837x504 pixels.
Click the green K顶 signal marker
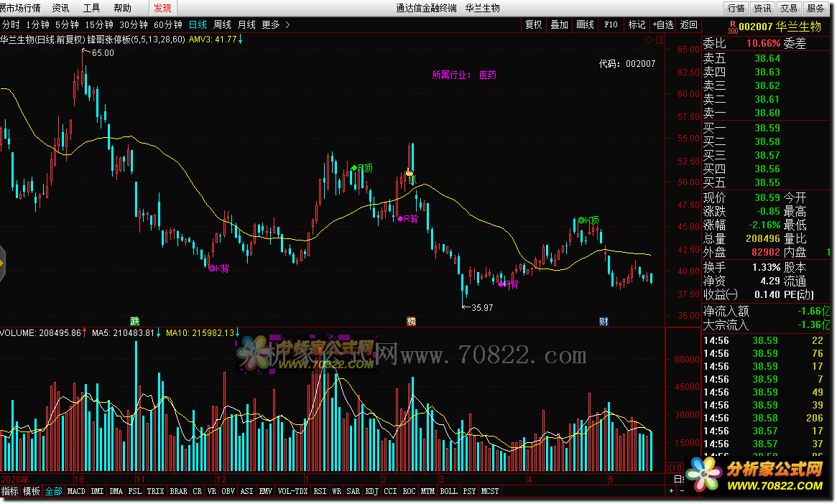[x=589, y=220]
